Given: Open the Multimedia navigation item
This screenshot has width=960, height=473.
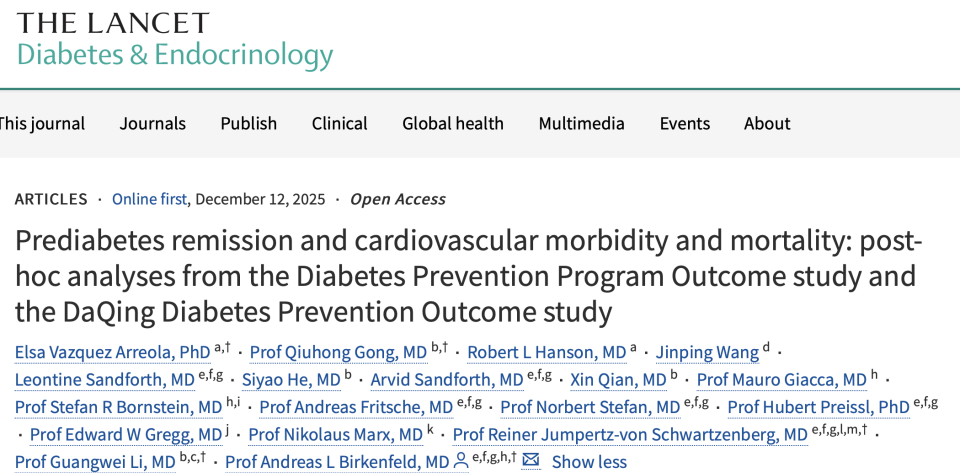Looking at the screenshot, I should (x=582, y=123).
